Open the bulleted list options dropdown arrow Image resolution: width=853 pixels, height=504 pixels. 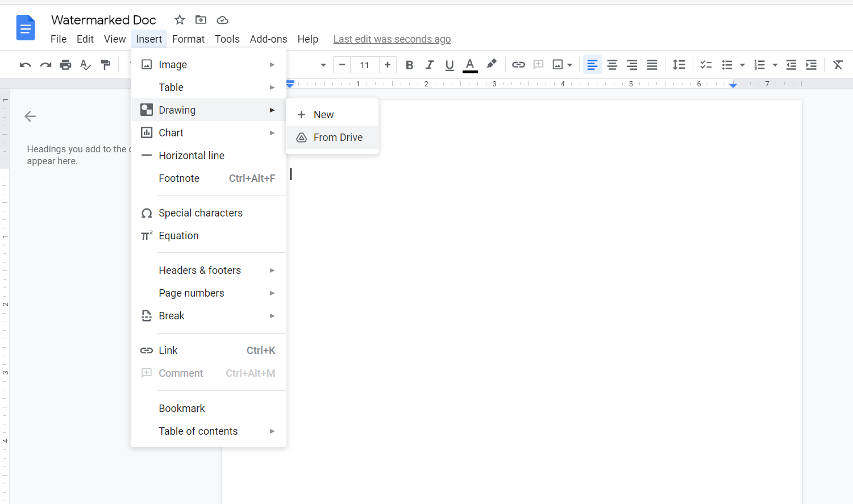pyautogui.click(x=742, y=65)
